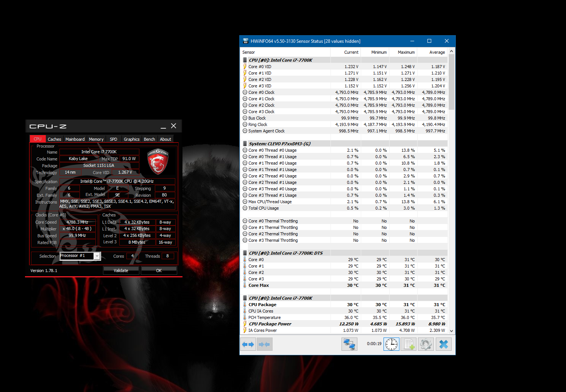
Task: Open the About tab in CPU-Z
Action: [x=165, y=139]
